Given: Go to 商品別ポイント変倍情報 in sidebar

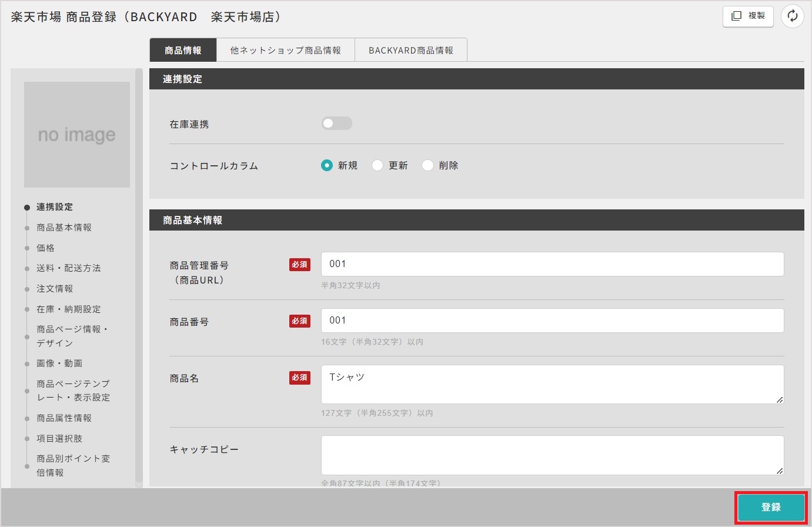Looking at the screenshot, I should [73, 466].
